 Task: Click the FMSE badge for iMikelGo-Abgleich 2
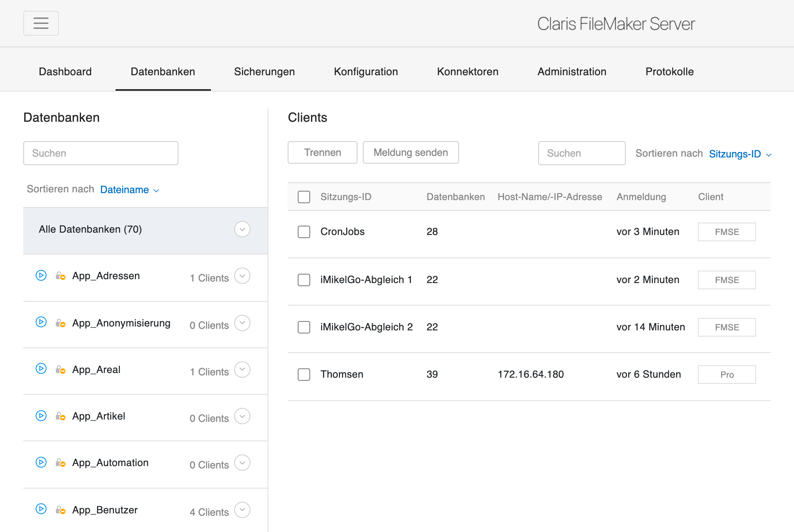point(727,327)
